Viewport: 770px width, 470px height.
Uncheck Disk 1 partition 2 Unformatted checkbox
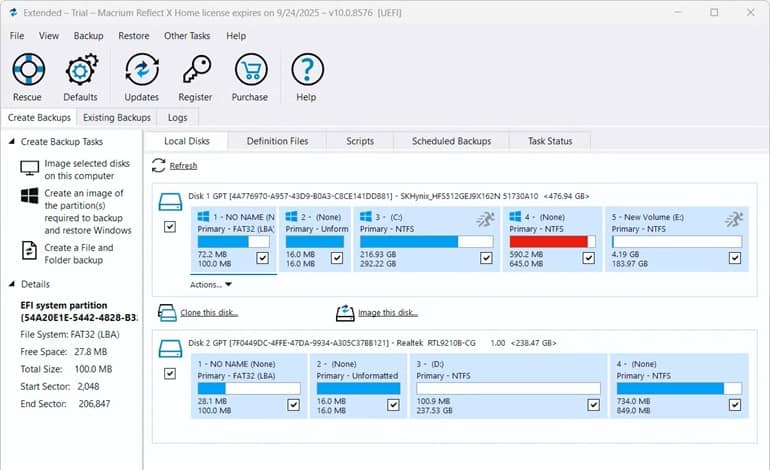[x=337, y=258]
